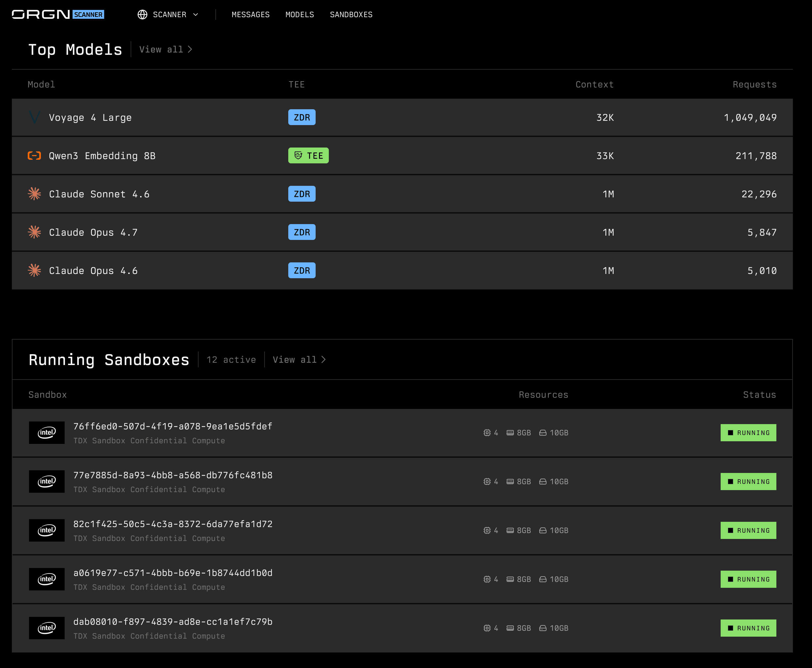Click the ZDR badge for Voyage 4 Large
This screenshot has height=668, width=812.
302,117
